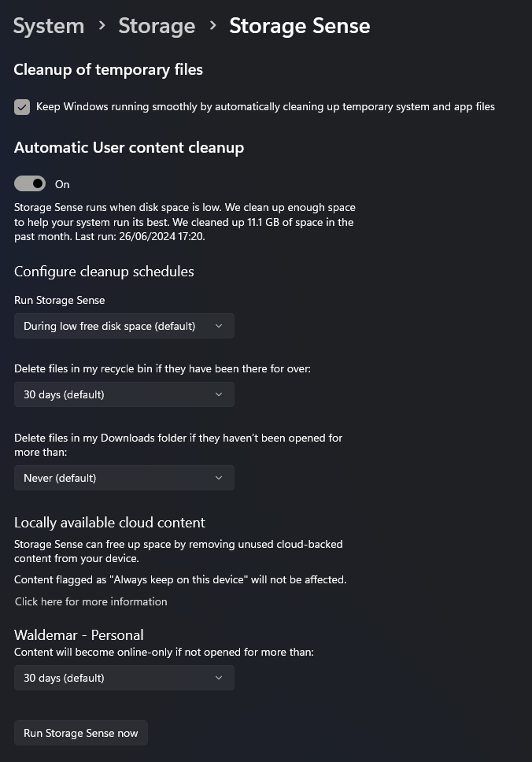Click the checkmark icon in the temporary files checkbox
Image resolution: width=532 pixels, height=762 pixels.
tap(21, 106)
